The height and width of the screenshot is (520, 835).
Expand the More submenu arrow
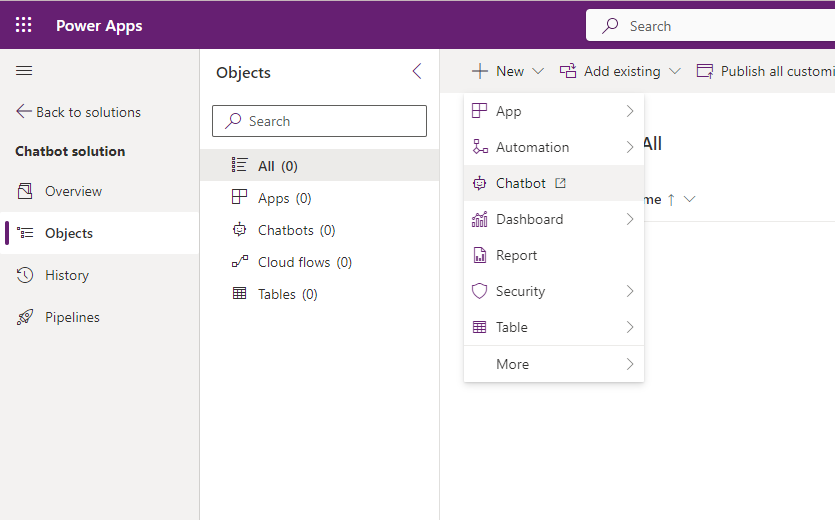pos(630,364)
